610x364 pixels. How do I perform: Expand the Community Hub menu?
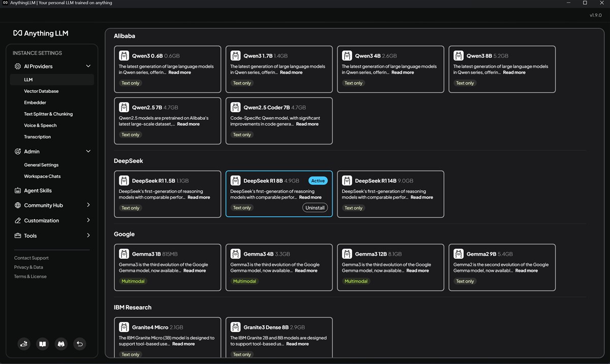click(88, 205)
